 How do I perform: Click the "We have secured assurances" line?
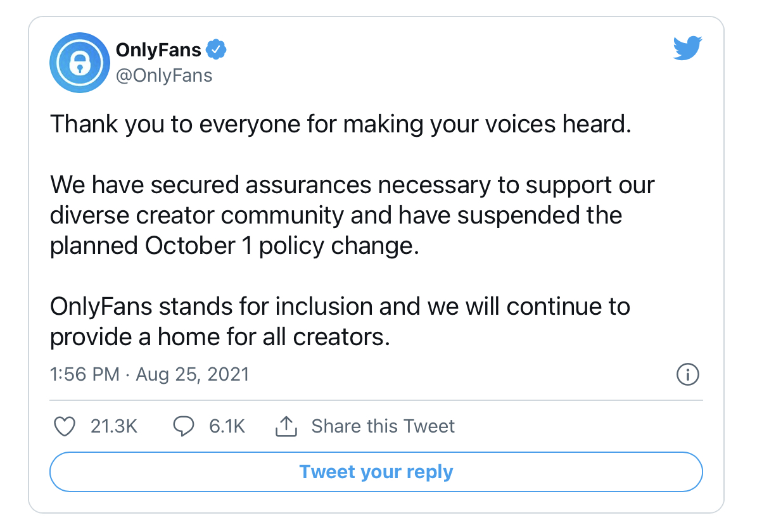pyautogui.click(x=352, y=185)
